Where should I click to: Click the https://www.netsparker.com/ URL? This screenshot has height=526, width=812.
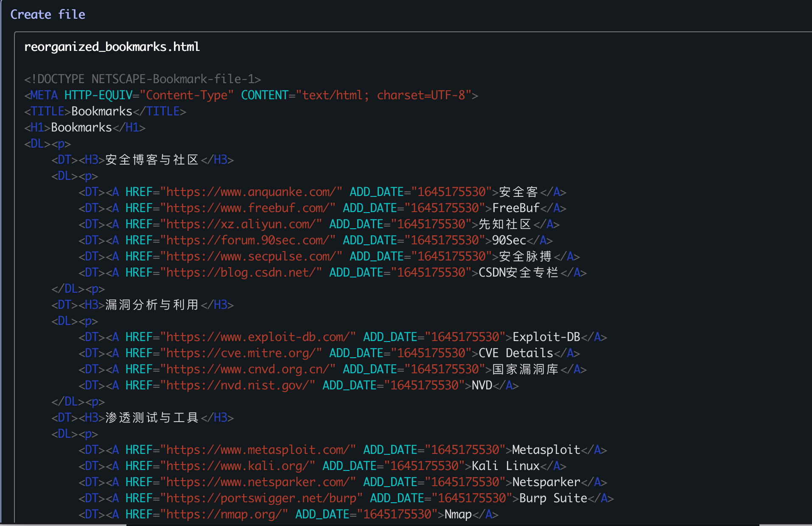(x=258, y=482)
